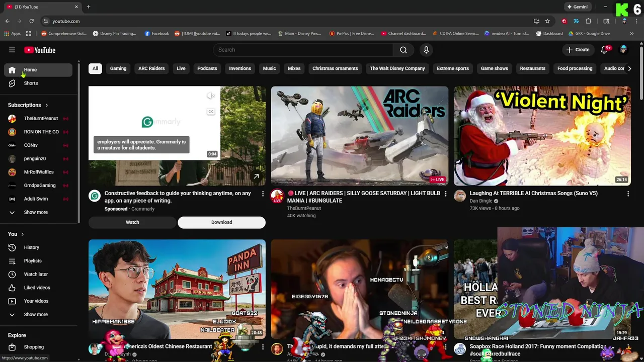Image resolution: width=644 pixels, height=362 pixels.
Task: Click the Watch button on ad
Action: 132,222
